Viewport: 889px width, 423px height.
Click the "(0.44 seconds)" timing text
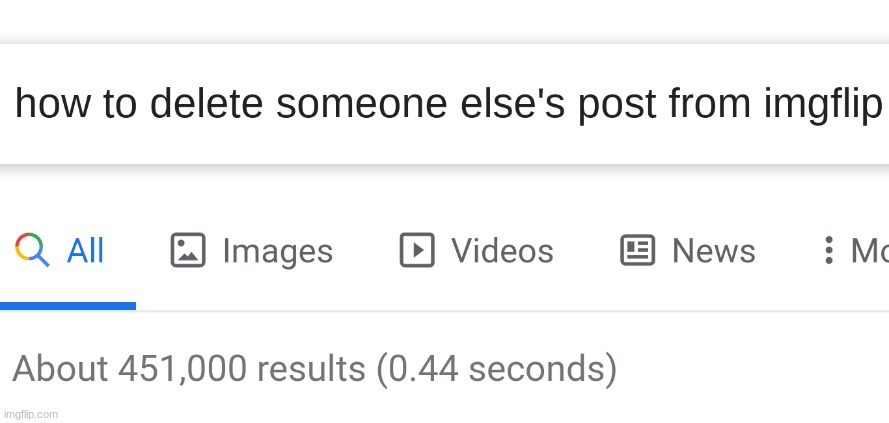(496, 369)
